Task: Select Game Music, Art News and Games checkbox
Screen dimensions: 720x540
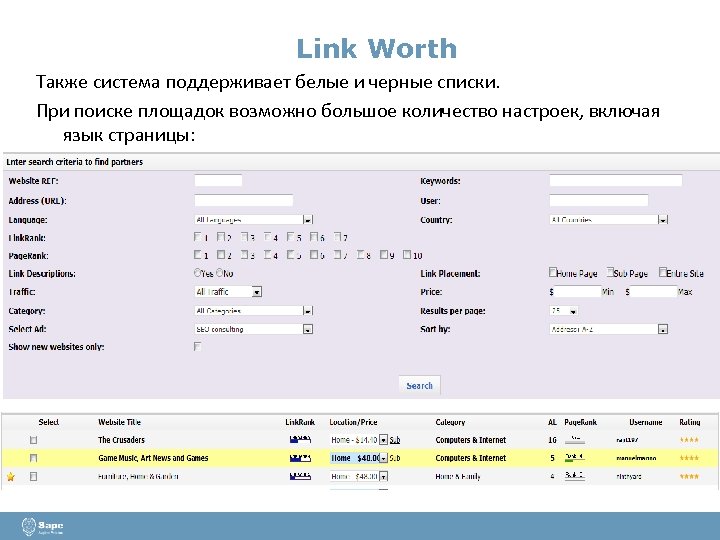Action: coord(33,458)
